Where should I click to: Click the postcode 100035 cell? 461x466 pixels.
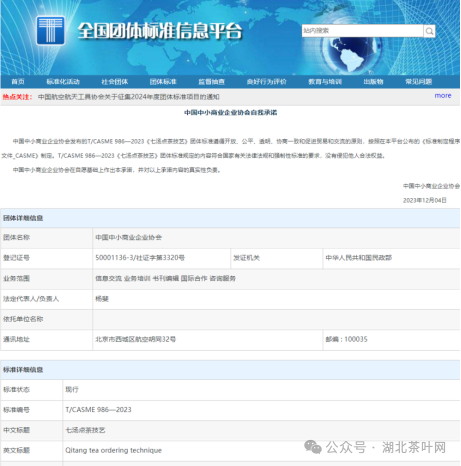coord(391,340)
